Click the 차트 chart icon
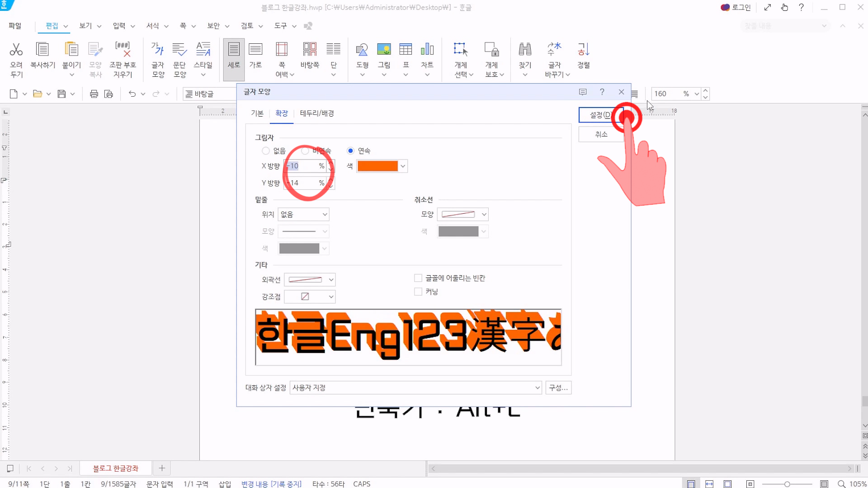This screenshot has height=488, width=868. [x=427, y=50]
